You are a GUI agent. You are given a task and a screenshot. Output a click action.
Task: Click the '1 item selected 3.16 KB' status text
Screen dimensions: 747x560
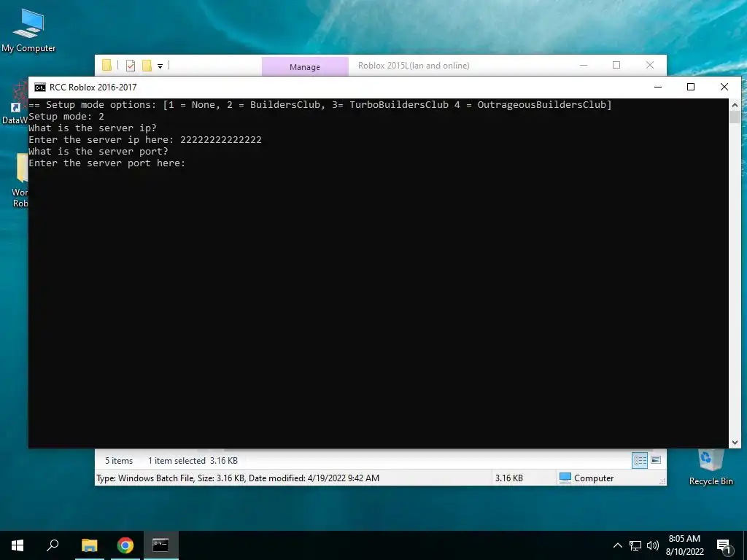pyautogui.click(x=193, y=461)
